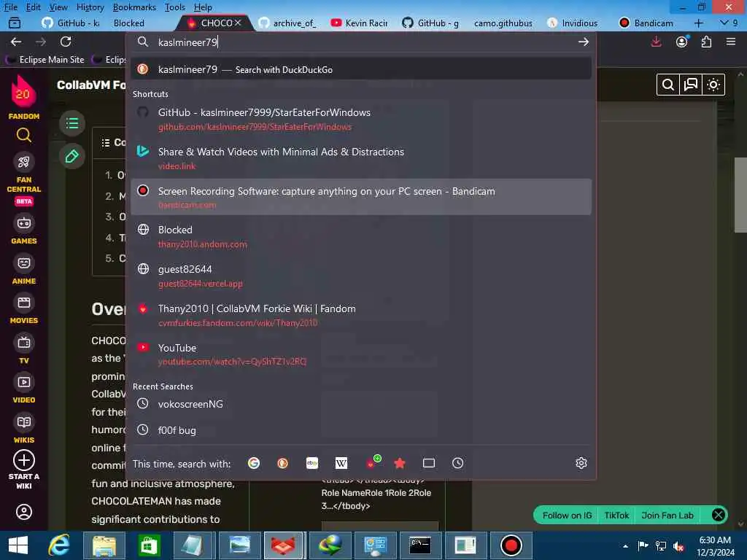Switch to the Invidious tab
The height and width of the screenshot is (560, 747).
pyautogui.click(x=573, y=23)
